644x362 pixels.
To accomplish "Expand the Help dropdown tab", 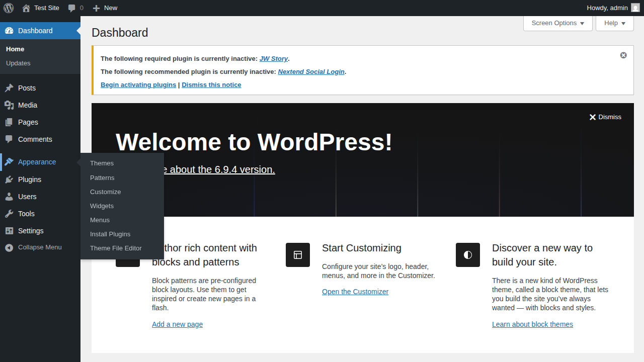I will pos(614,23).
